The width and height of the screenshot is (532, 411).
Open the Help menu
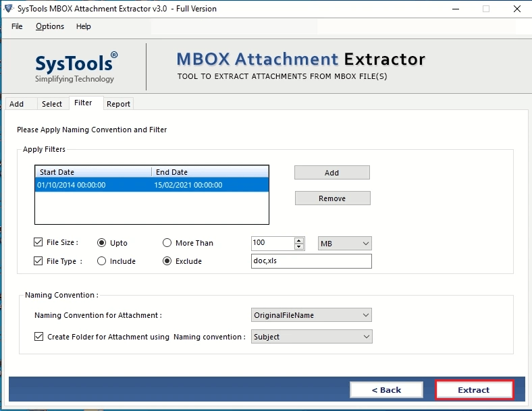[x=84, y=26]
